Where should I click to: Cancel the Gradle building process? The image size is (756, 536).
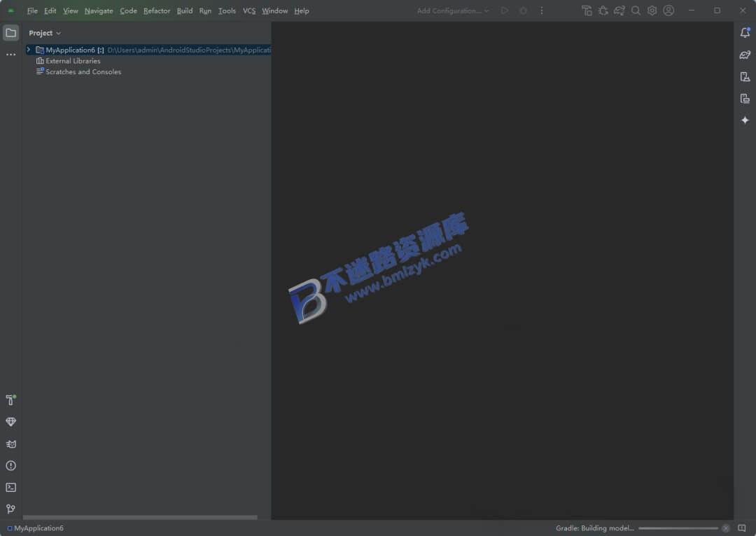coord(726,528)
